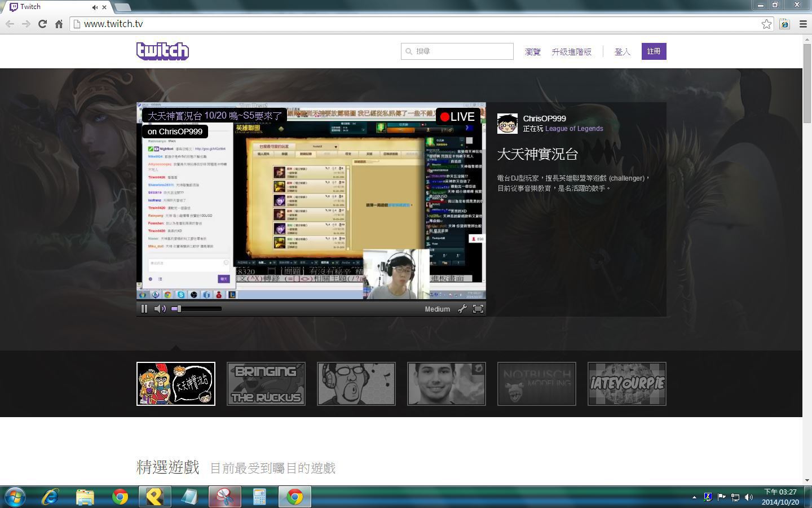Close the Twitch browser tab
Screen dimensions: 812x508
click(104, 7)
